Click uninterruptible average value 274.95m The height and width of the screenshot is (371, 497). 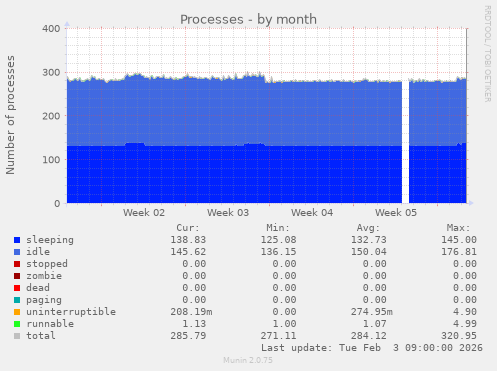coord(372,312)
